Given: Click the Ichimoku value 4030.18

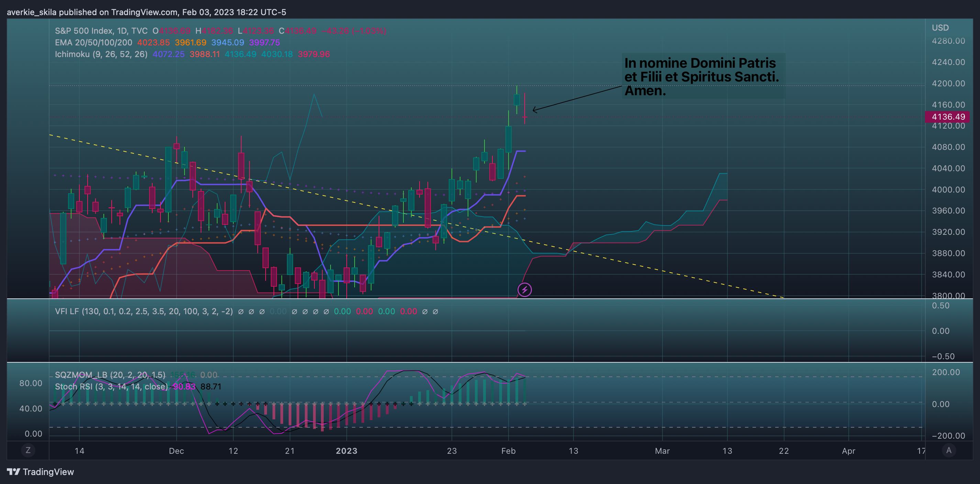Looking at the screenshot, I should pyautogui.click(x=277, y=54).
